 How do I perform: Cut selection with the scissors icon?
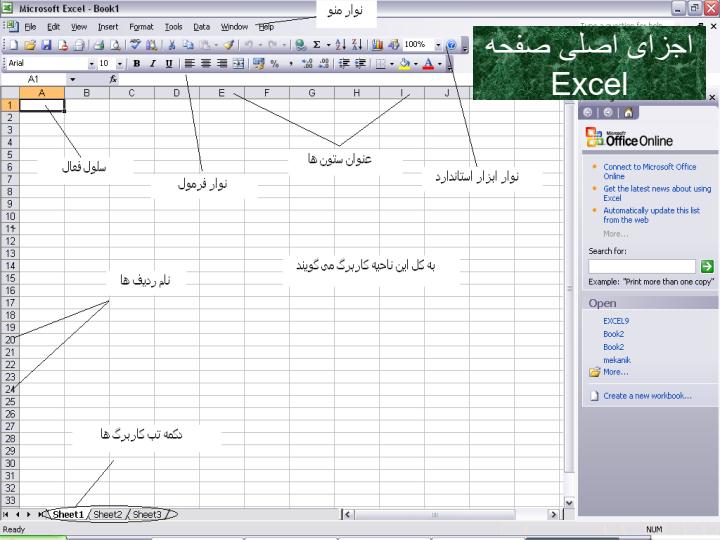tap(172, 45)
